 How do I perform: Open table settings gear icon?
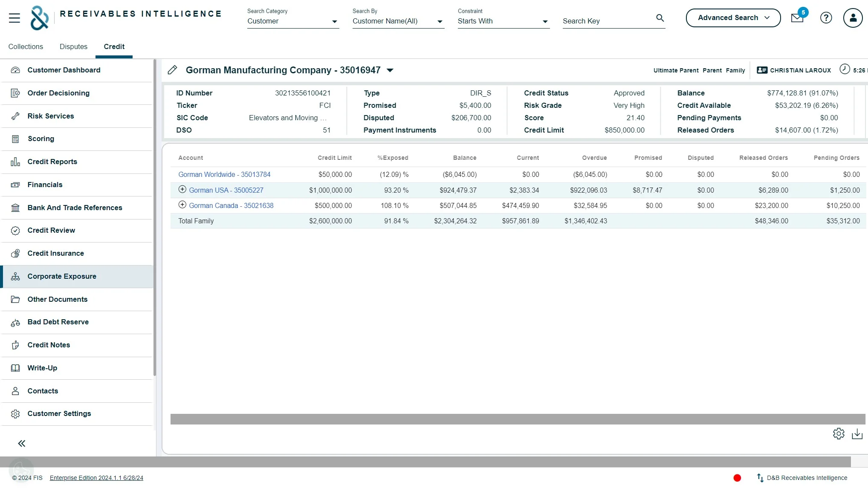839,434
